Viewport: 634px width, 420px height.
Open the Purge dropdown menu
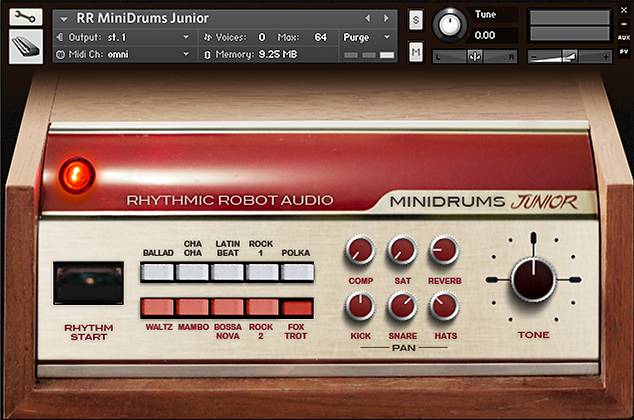coord(367,37)
